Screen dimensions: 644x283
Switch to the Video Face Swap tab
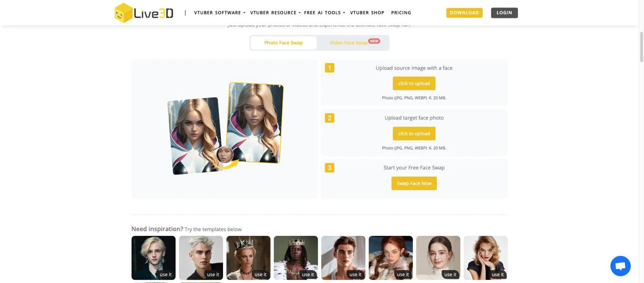(x=349, y=43)
